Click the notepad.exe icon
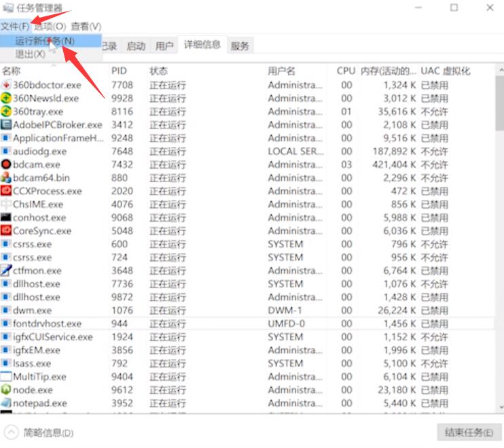The width and height of the screenshot is (504, 448). (6, 402)
